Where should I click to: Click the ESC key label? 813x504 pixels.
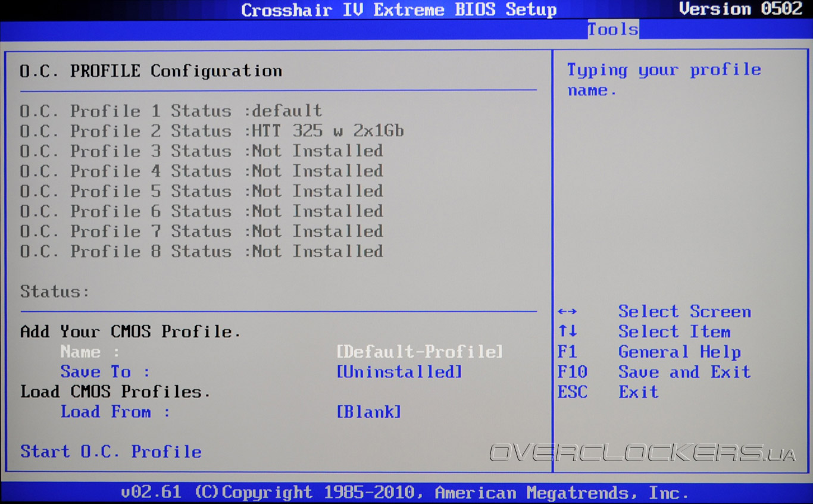(573, 392)
